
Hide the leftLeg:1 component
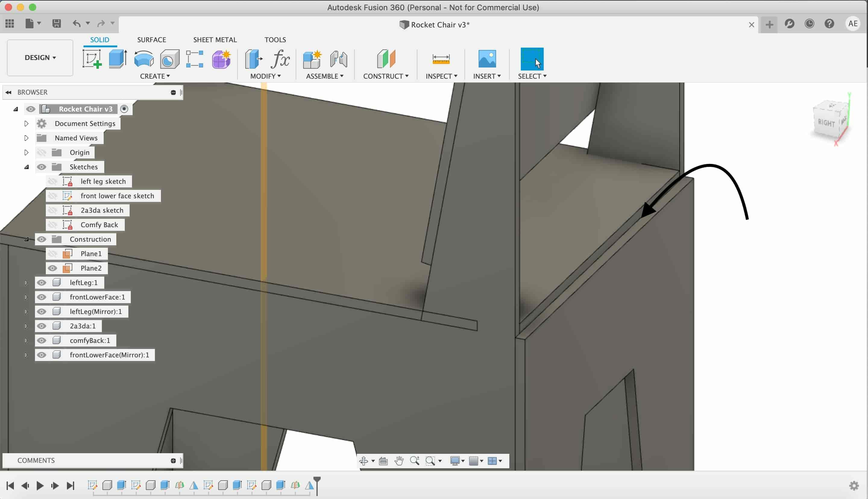42,282
